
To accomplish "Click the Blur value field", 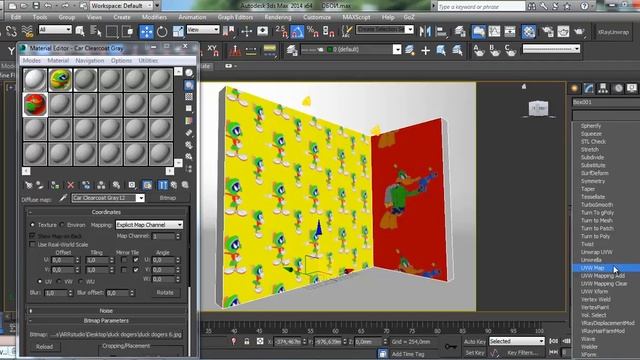I will click(56, 293).
